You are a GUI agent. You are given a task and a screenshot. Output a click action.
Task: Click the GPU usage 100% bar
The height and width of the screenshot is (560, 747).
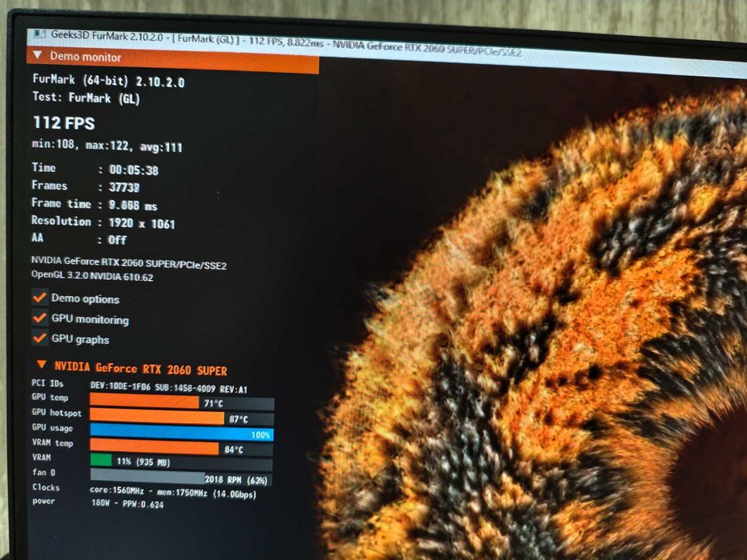182,432
